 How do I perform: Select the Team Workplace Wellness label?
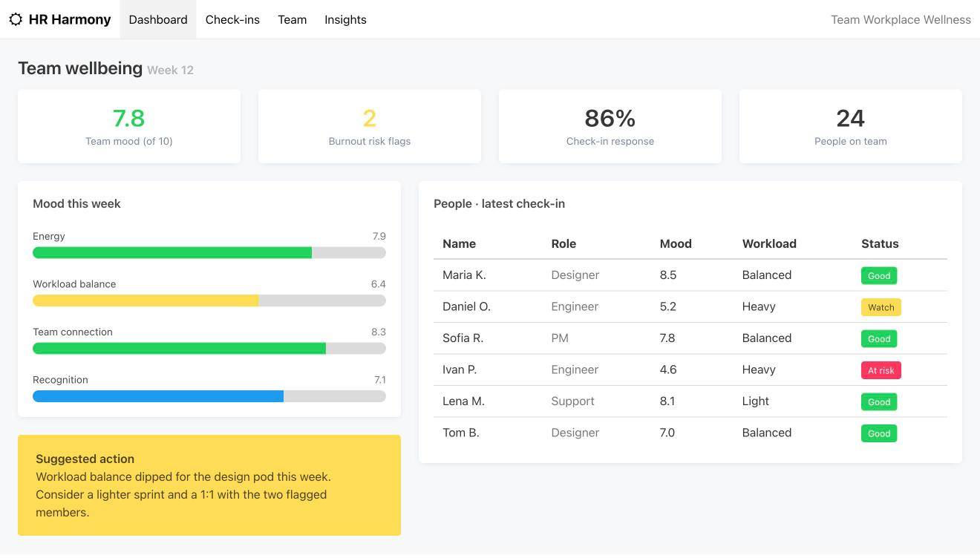tap(901, 20)
